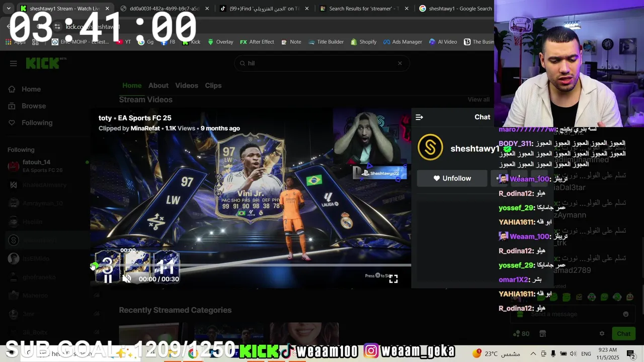Open YT bookmark
644x362 pixels.
click(x=124, y=42)
